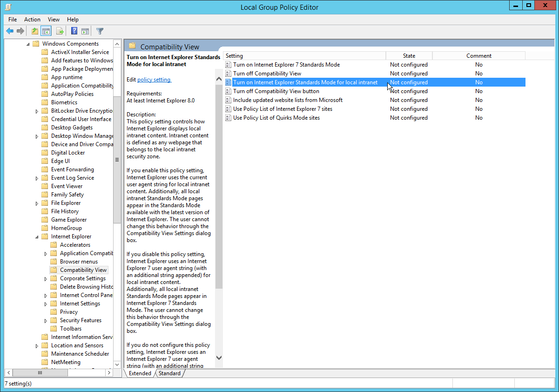The image size is (559, 392).
Task: Open the Action menu
Action: pos(32,20)
